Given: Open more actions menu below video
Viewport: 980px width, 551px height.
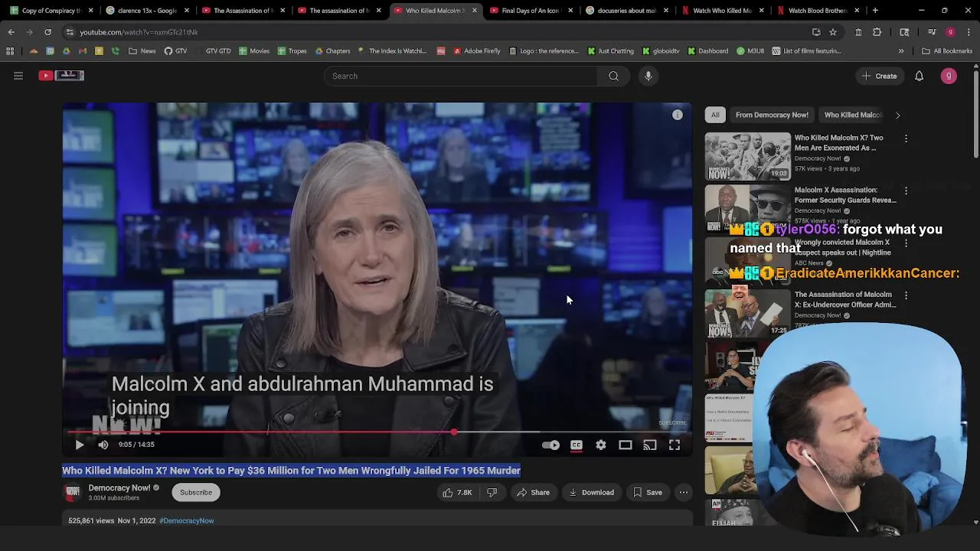Looking at the screenshot, I should point(684,493).
